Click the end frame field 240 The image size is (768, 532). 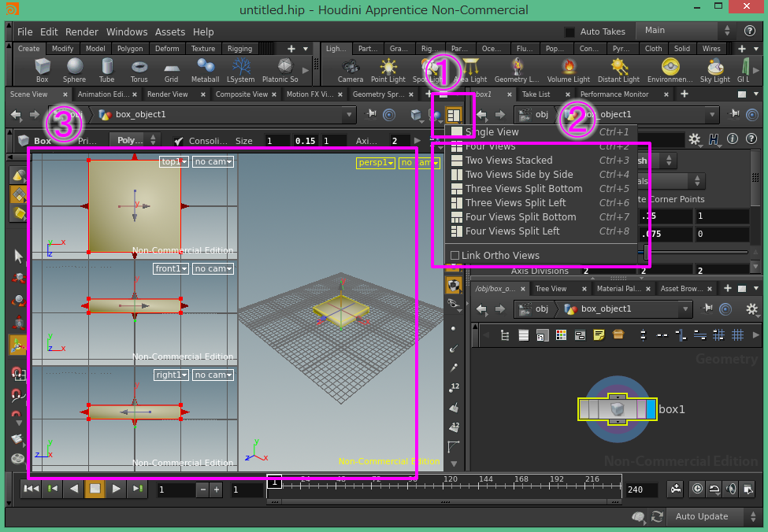[642, 490]
